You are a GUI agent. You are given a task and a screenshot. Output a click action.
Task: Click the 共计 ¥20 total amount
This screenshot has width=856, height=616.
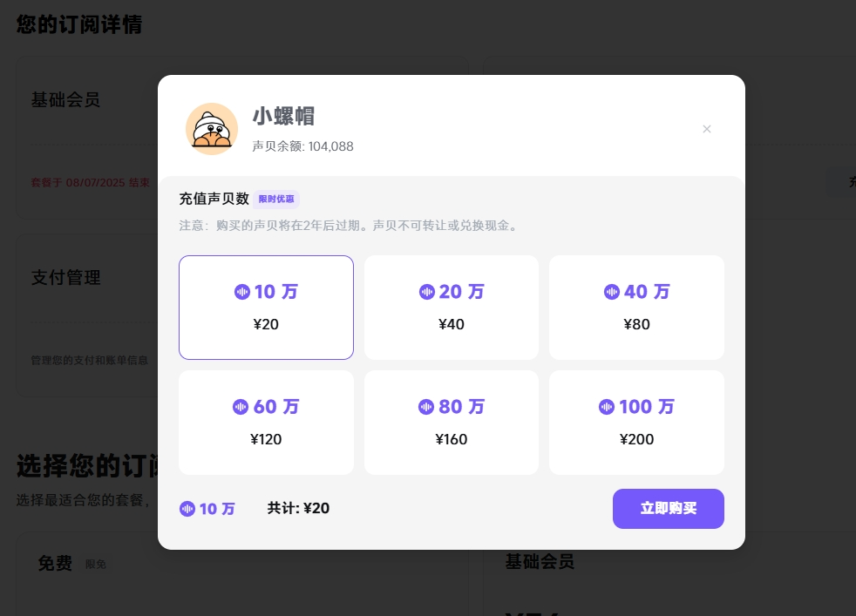(298, 509)
